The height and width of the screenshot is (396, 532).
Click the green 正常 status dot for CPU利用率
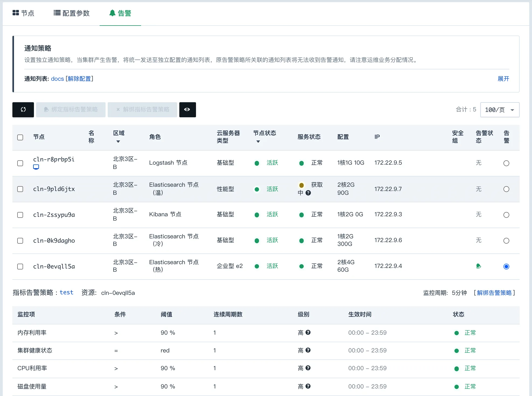456,368
